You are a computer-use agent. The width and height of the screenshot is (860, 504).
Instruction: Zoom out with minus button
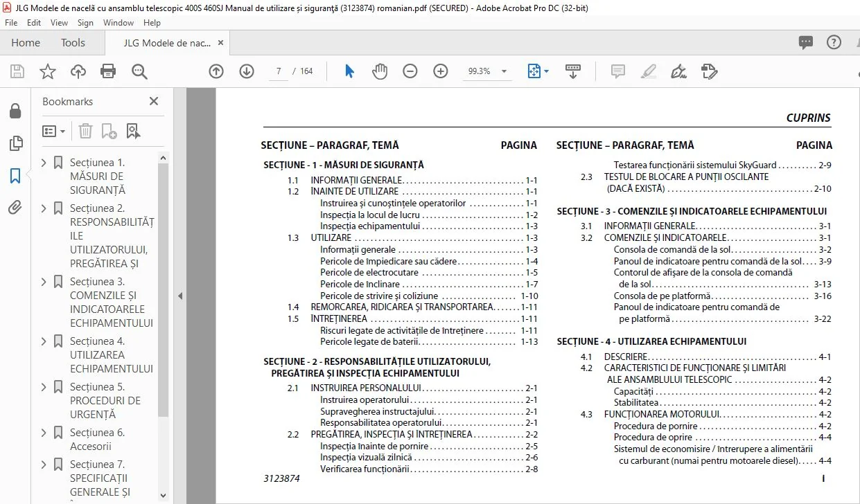coord(410,71)
